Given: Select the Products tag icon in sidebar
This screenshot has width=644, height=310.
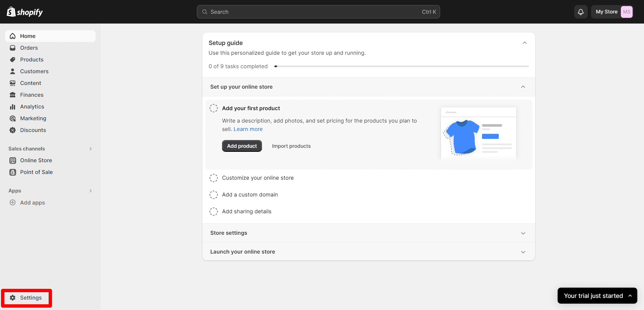Looking at the screenshot, I should coord(12,59).
